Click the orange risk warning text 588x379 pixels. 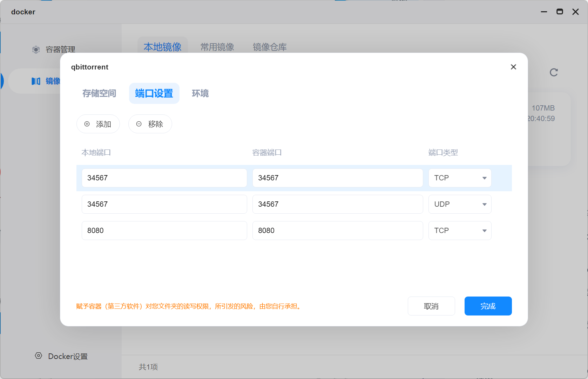(x=189, y=306)
